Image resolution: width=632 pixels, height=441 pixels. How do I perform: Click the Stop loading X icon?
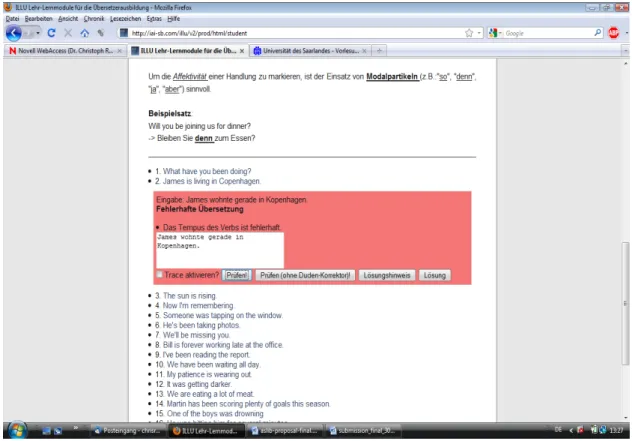(x=68, y=33)
